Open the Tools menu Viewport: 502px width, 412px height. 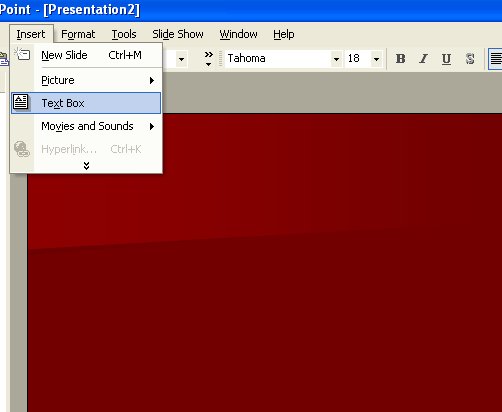[x=124, y=34]
